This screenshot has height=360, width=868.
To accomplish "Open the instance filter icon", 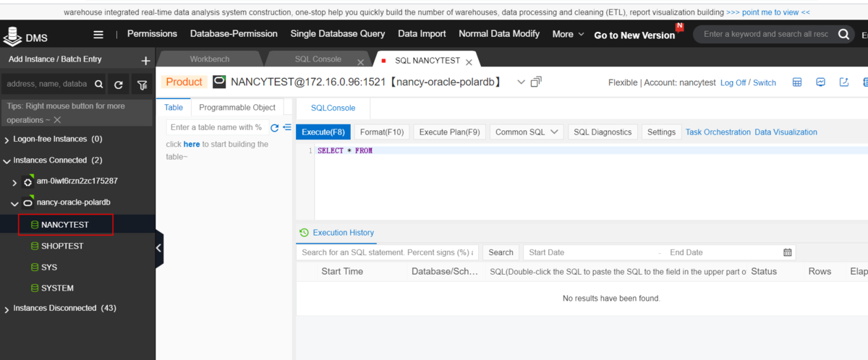I will tap(142, 85).
